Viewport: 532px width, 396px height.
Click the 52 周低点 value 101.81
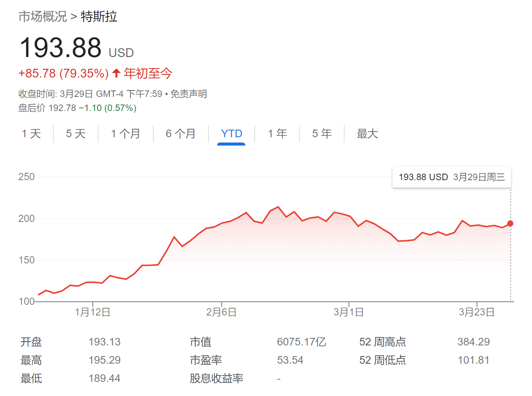point(474,360)
